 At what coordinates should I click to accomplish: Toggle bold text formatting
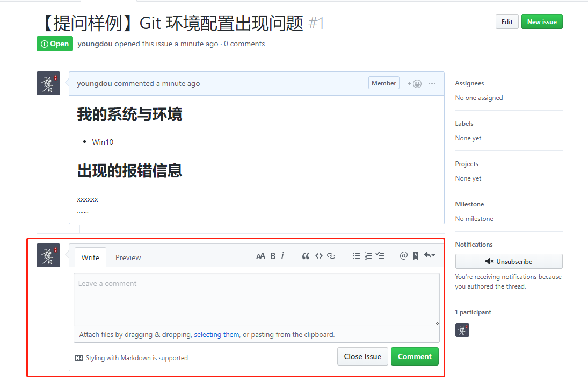click(x=273, y=256)
